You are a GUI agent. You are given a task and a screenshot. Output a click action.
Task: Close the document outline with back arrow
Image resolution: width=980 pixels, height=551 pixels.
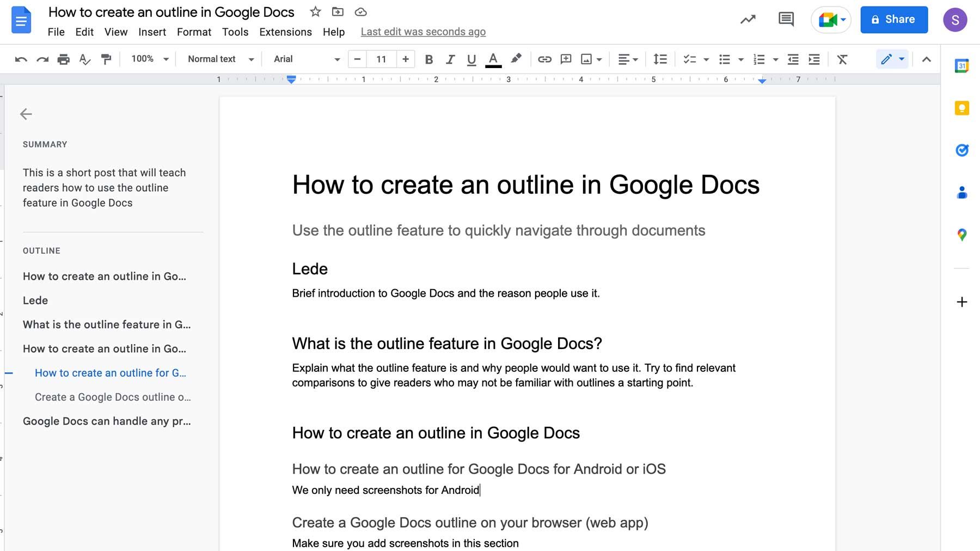pos(26,114)
